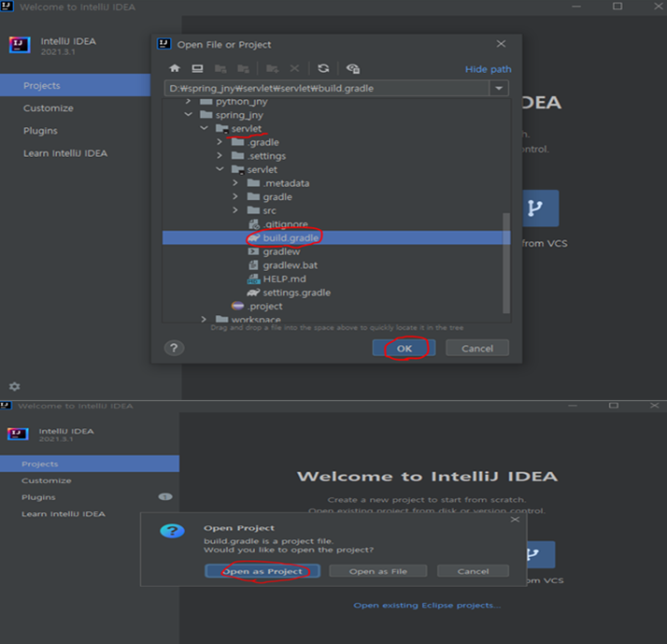Open path history dropdown arrow

point(499,89)
